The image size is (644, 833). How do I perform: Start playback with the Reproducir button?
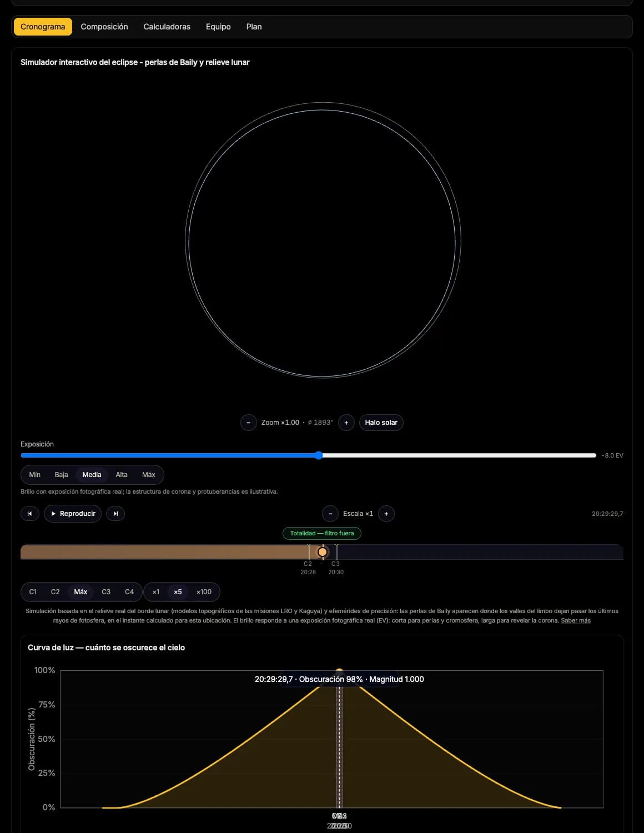(x=73, y=514)
